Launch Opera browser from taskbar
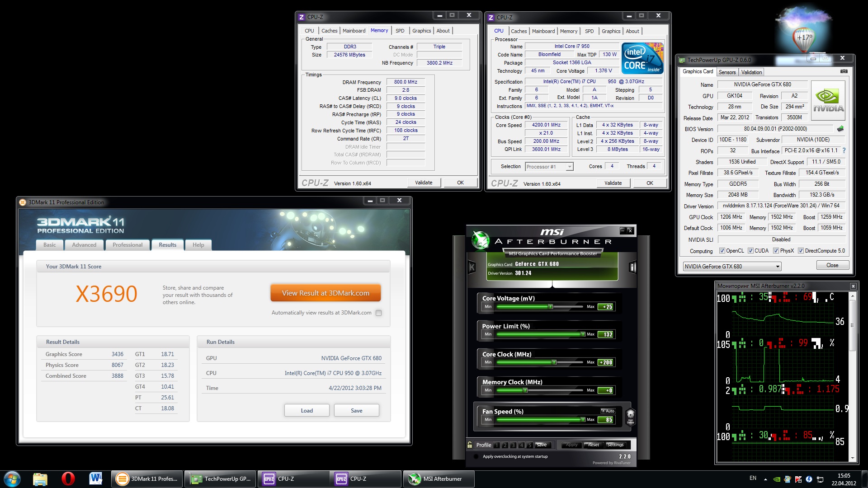 point(68,479)
